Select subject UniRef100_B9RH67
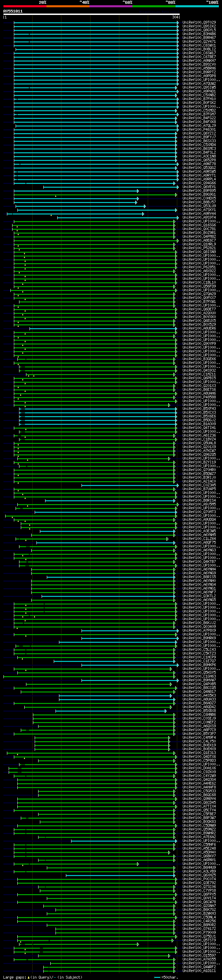 199,38
